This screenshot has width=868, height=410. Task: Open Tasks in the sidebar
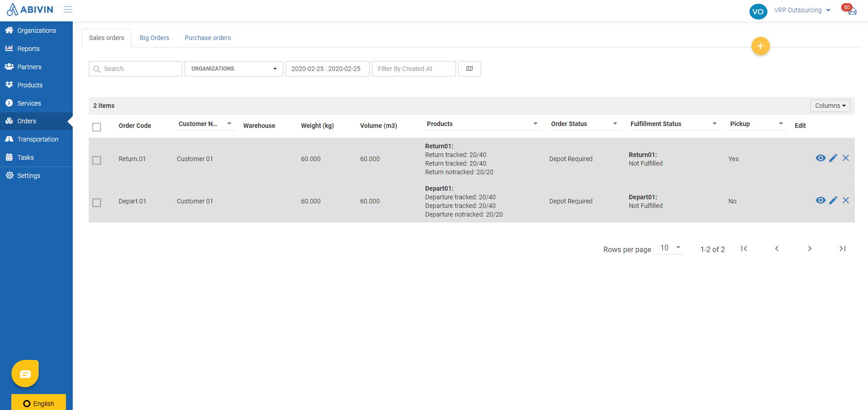(36, 157)
